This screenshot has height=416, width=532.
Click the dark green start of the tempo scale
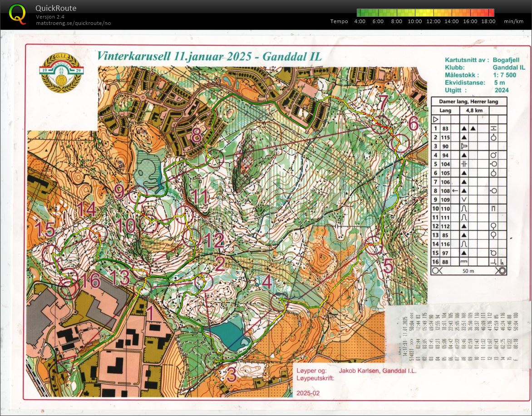point(360,13)
